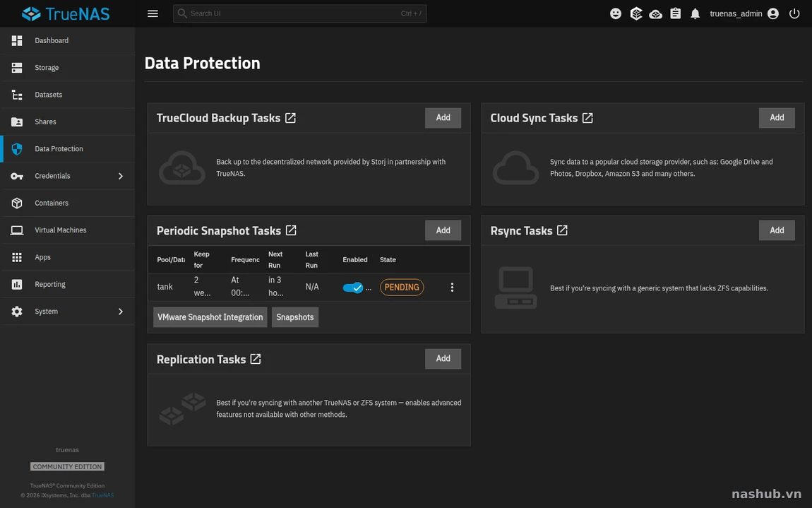Click the Frequency column header
The height and width of the screenshot is (508, 812).
(246, 260)
